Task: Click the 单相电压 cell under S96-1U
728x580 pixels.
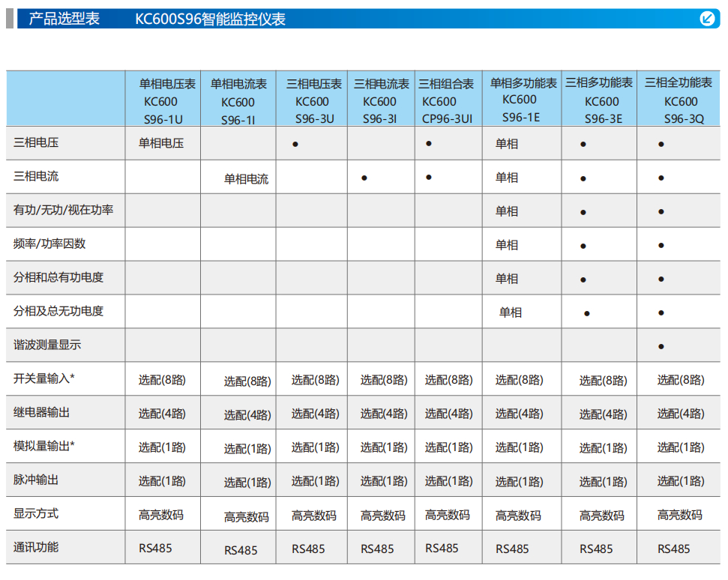Action: tap(161, 143)
